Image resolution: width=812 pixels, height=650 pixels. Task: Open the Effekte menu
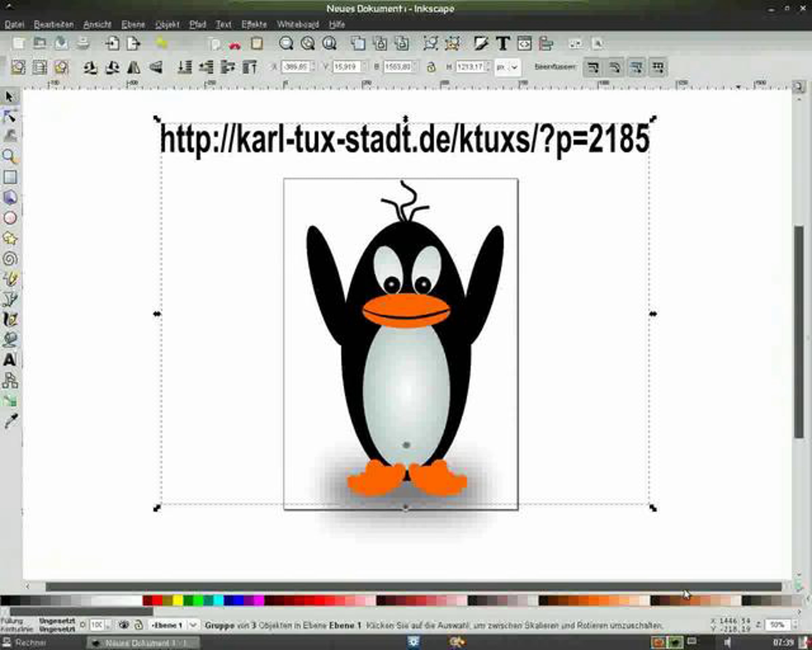point(254,24)
